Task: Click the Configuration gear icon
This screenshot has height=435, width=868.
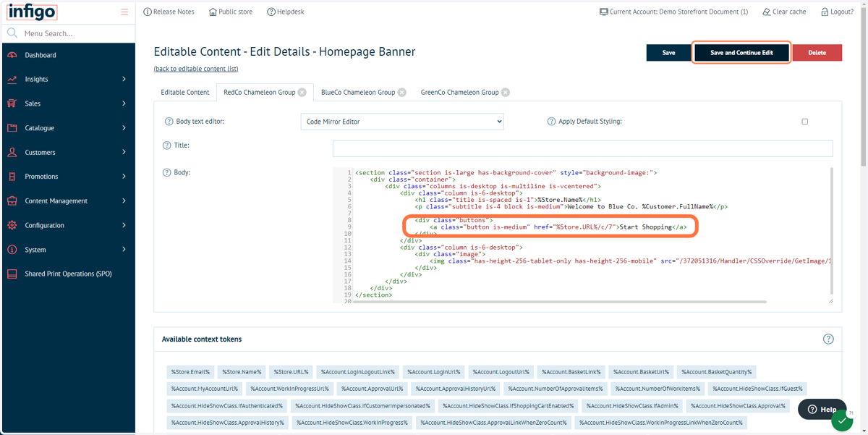Action: [x=12, y=225]
